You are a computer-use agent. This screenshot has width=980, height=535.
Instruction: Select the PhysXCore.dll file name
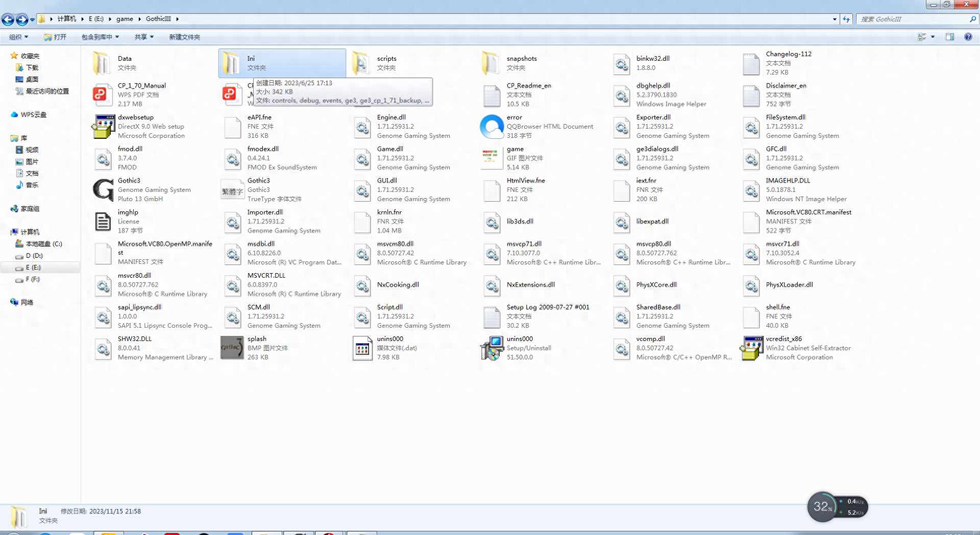click(x=656, y=284)
